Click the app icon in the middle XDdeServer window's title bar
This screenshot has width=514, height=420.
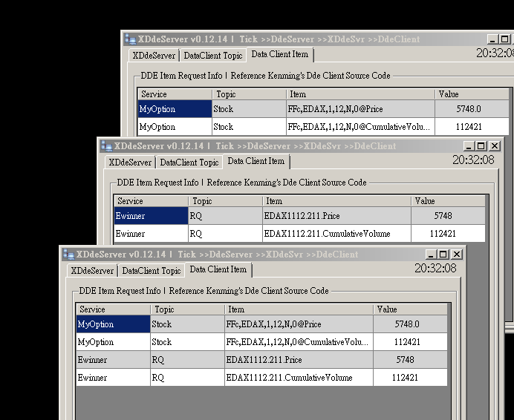106,145
